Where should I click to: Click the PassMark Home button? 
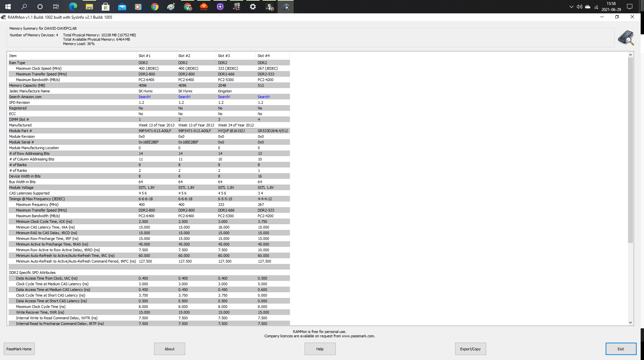(19, 349)
